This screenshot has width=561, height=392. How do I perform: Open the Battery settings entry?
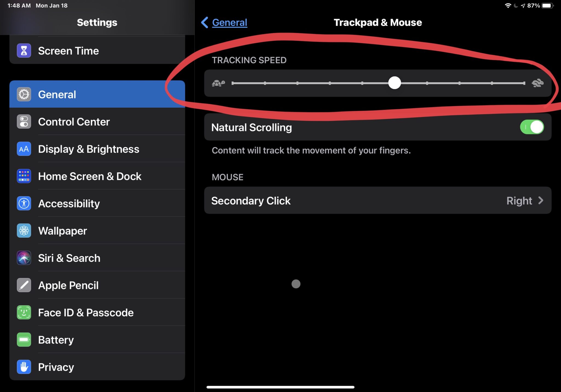56,339
